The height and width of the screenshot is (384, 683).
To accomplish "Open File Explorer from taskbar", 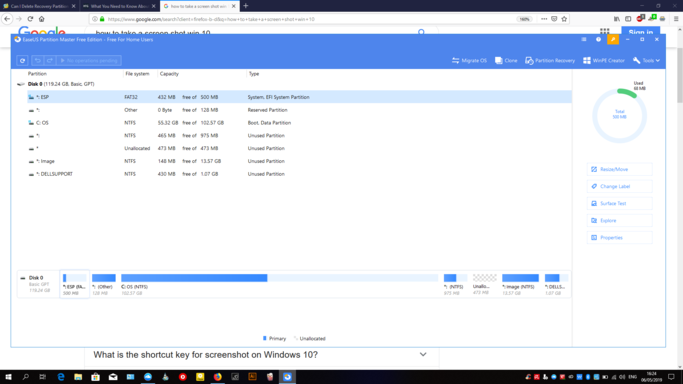I will pyautogui.click(x=78, y=377).
